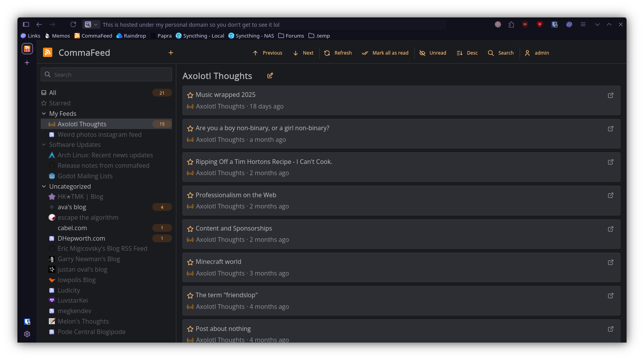Open the search engine dropdown in the address bar
Image resolution: width=644 pixels, height=360 pixels.
click(x=95, y=24)
